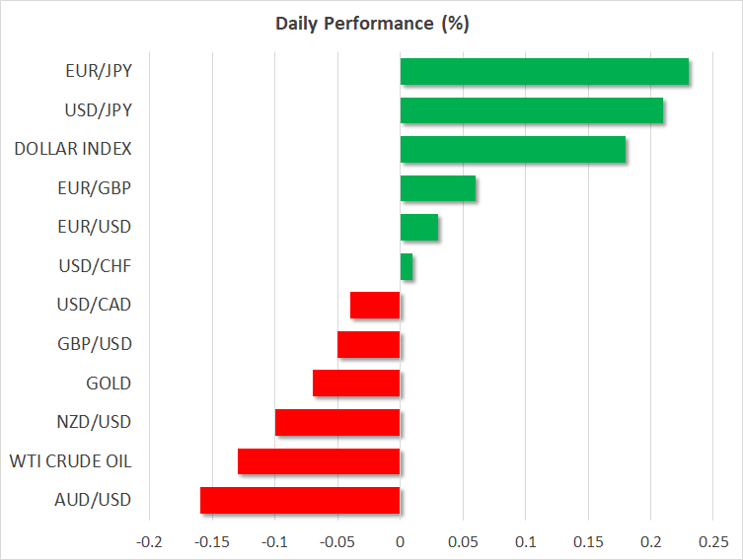The image size is (743, 560).
Task: Click the DOLLAR INDEX category label
Action: tap(73, 149)
